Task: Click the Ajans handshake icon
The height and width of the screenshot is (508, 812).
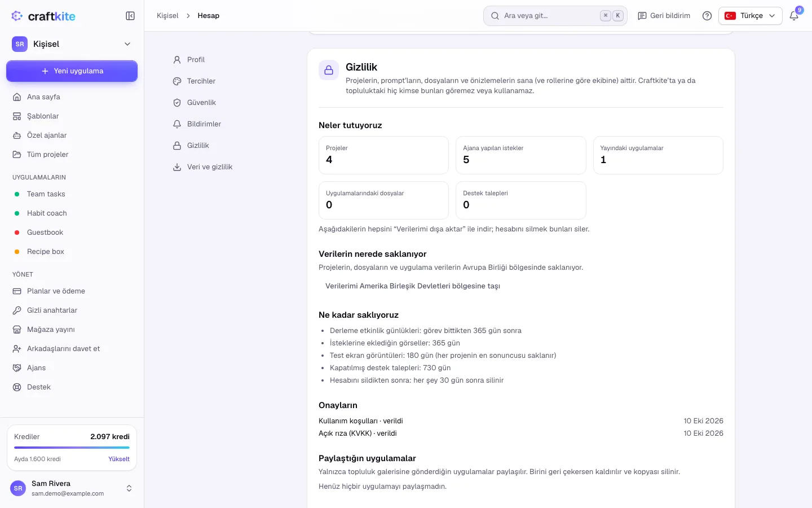Action: pos(17,368)
